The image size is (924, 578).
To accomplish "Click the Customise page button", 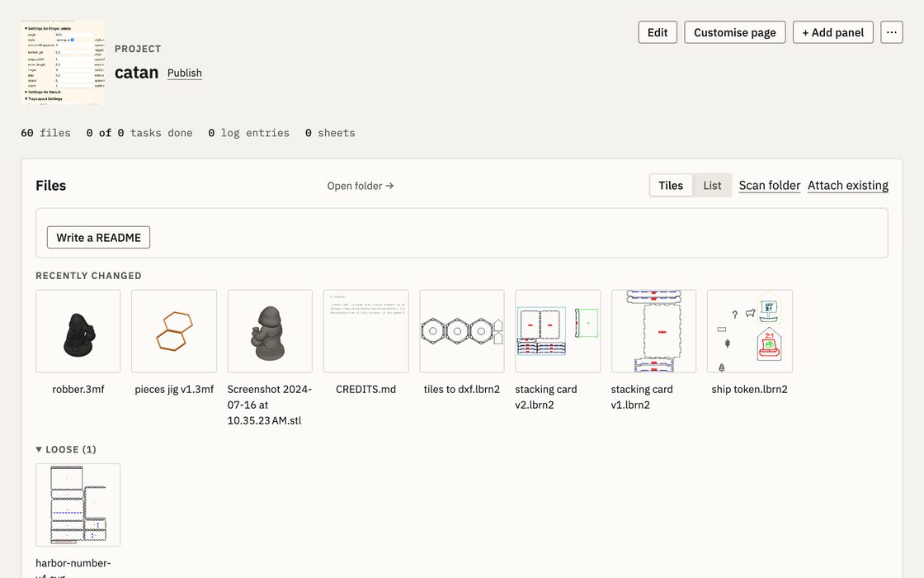I will click(735, 32).
